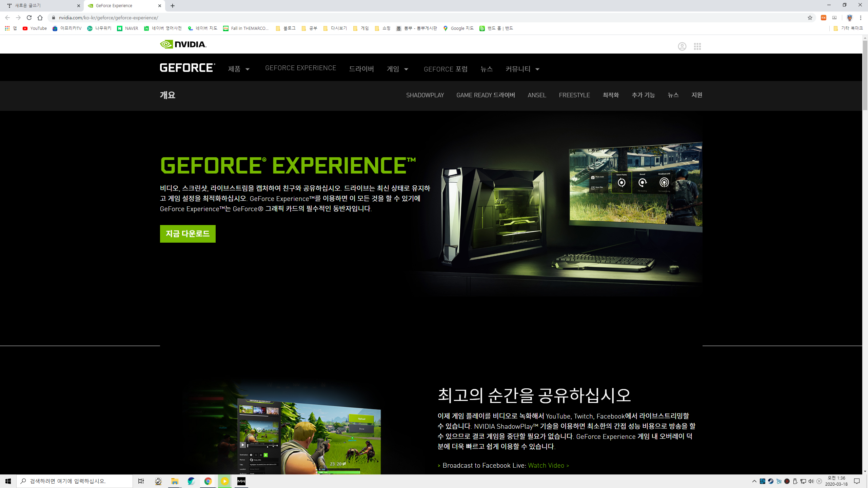Go to the GAME READY 드라이버 section
The image size is (868, 488).
click(486, 95)
